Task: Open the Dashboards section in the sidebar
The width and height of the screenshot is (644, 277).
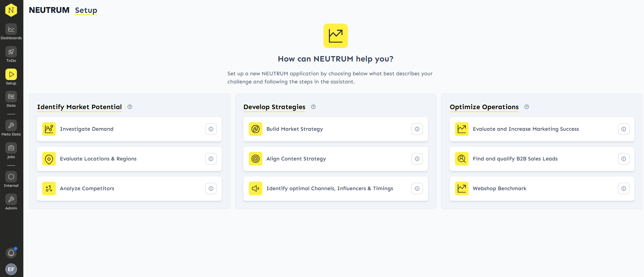Action: [11, 32]
